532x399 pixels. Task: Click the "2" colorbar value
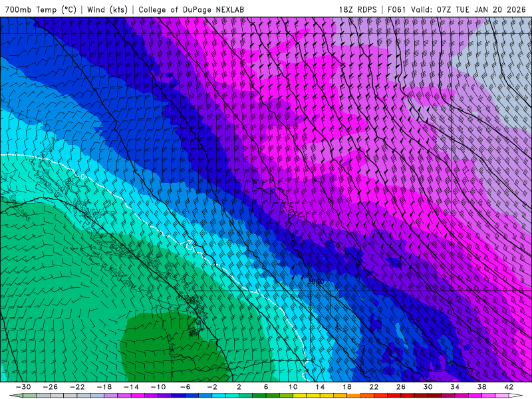pos(239,387)
